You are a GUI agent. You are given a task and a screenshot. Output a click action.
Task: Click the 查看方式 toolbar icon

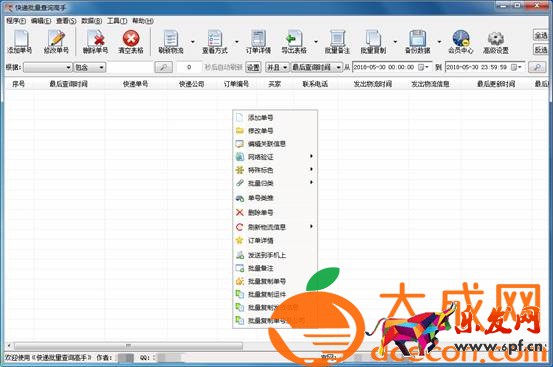(x=215, y=42)
